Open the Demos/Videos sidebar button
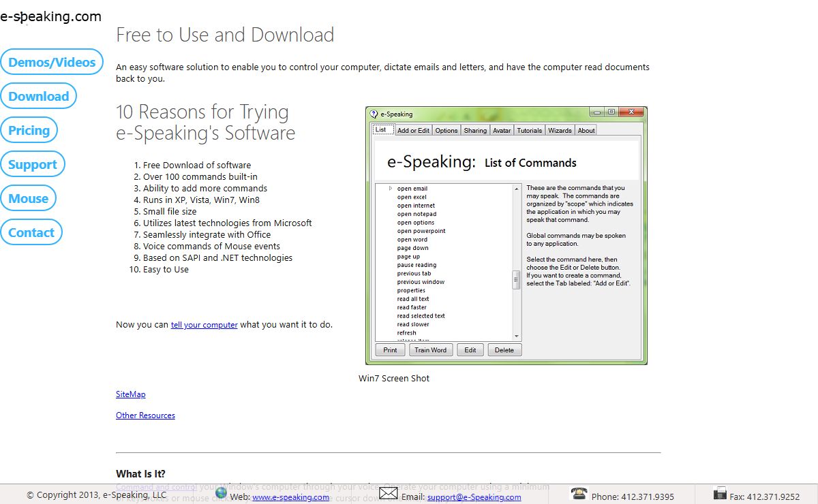Screen dimensions: 818x504 pos(52,62)
